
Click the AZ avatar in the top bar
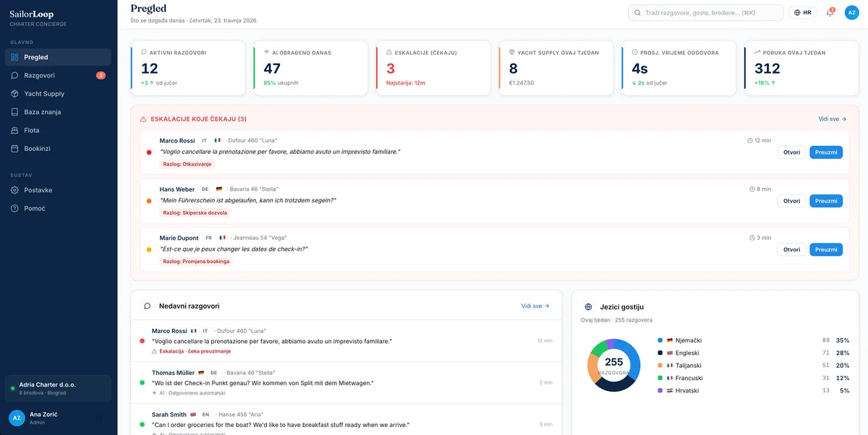pyautogui.click(x=853, y=13)
